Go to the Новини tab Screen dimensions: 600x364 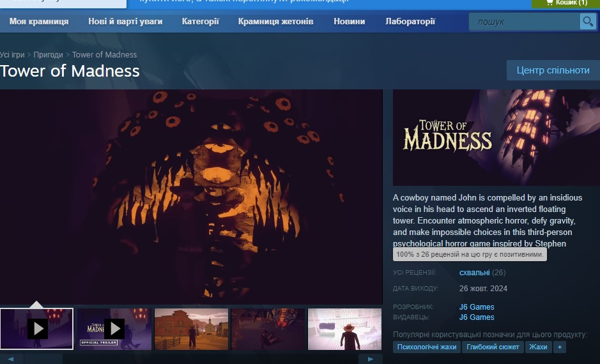(x=349, y=22)
